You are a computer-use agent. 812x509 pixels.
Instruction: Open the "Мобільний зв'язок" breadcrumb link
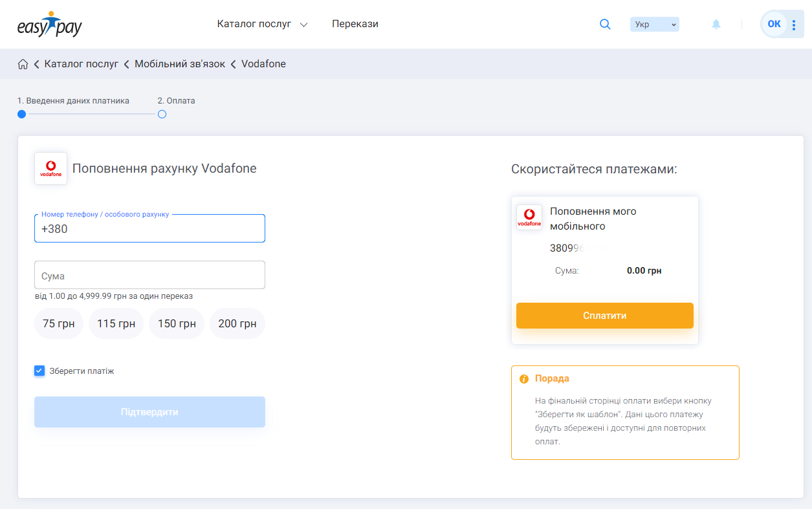pos(181,63)
